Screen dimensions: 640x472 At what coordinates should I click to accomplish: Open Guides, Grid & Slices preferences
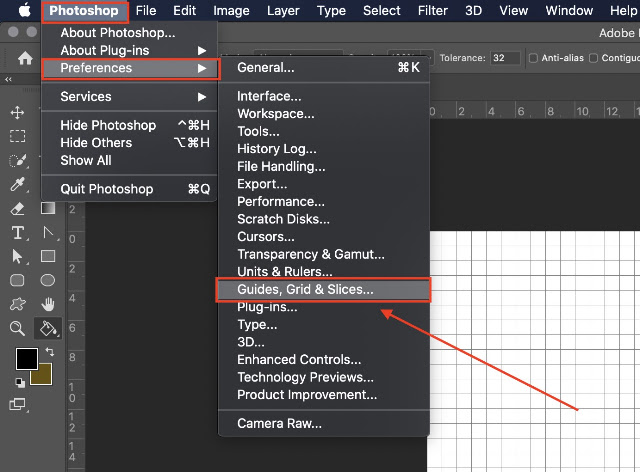pos(323,289)
